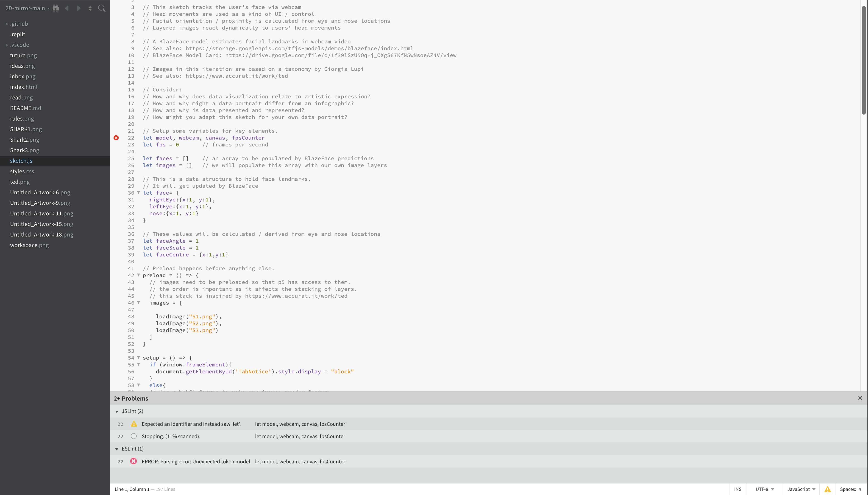Click the warning triangle in the status bar
This screenshot has height=495, width=868.
(x=827, y=489)
